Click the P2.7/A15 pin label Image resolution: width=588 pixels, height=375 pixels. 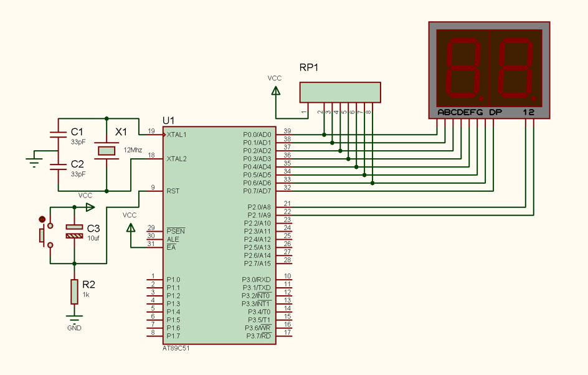coord(257,263)
